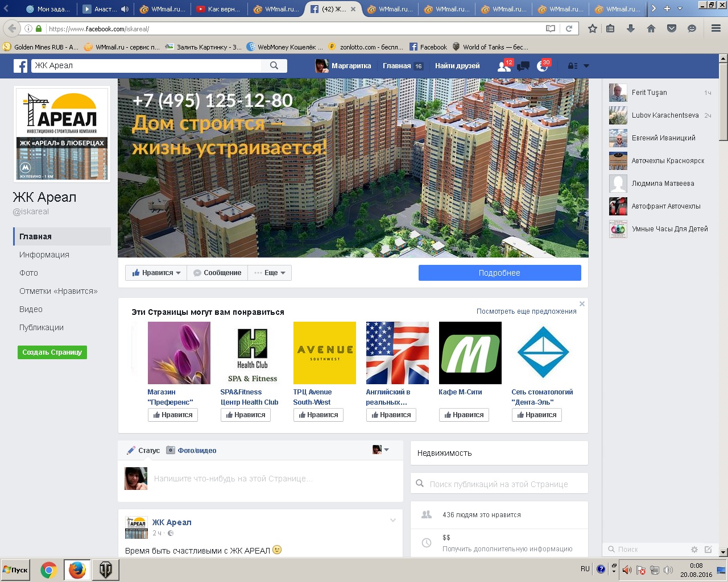Mute the Анаст... tab audio icon
Image resolution: width=728 pixels, height=582 pixels.
[125, 9]
